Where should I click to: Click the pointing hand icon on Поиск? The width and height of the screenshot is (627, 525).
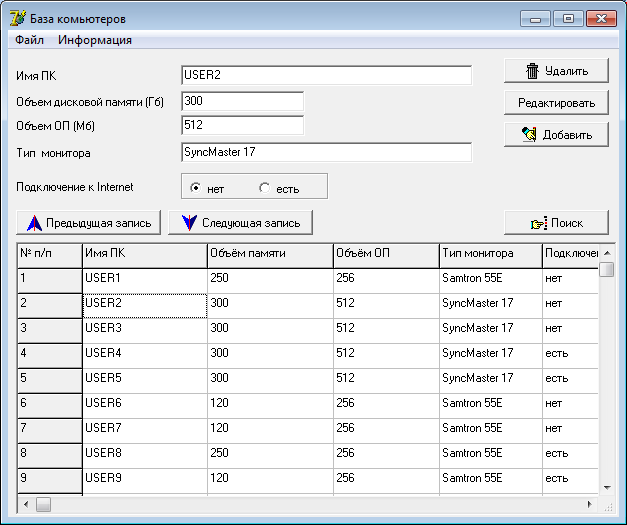tap(539, 223)
